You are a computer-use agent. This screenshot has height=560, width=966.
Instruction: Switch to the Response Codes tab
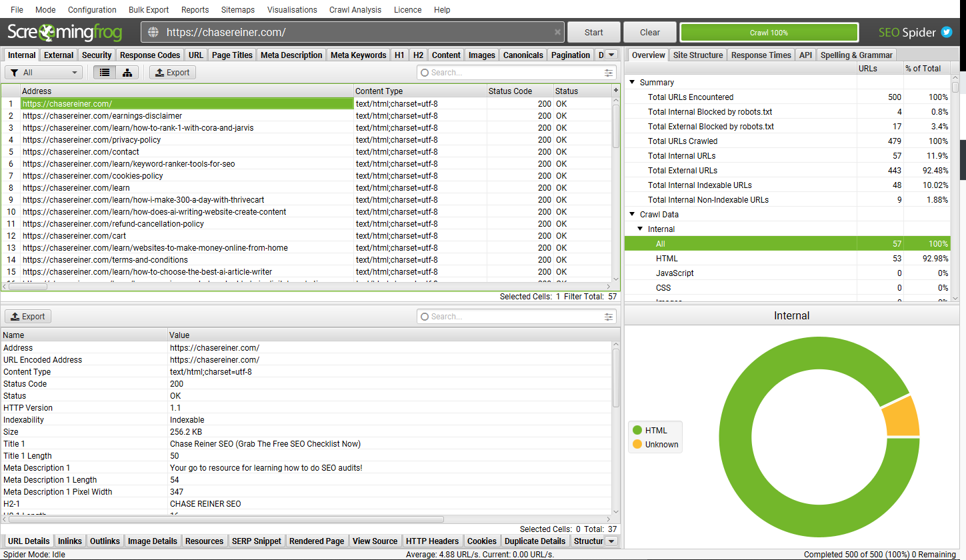(150, 55)
